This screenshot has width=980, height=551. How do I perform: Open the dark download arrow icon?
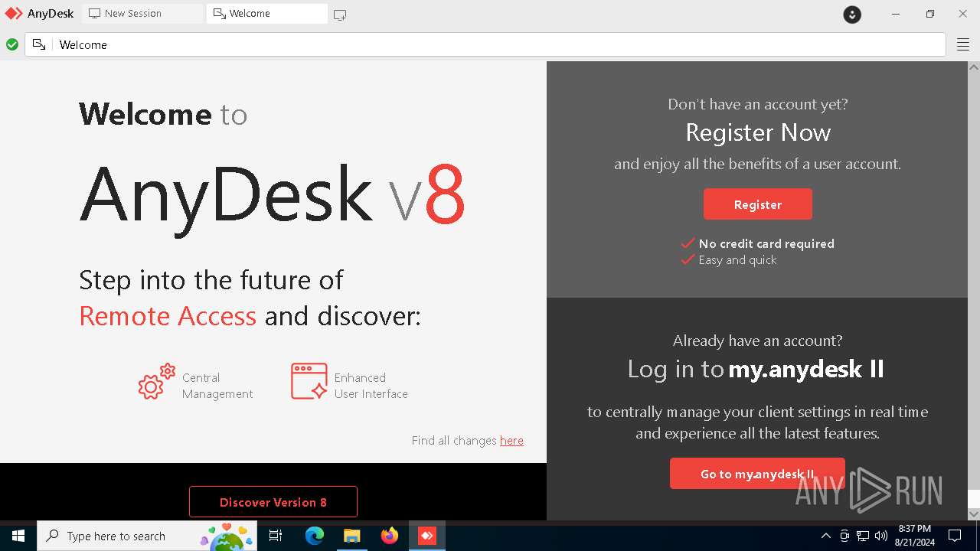click(x=852, y=15)
